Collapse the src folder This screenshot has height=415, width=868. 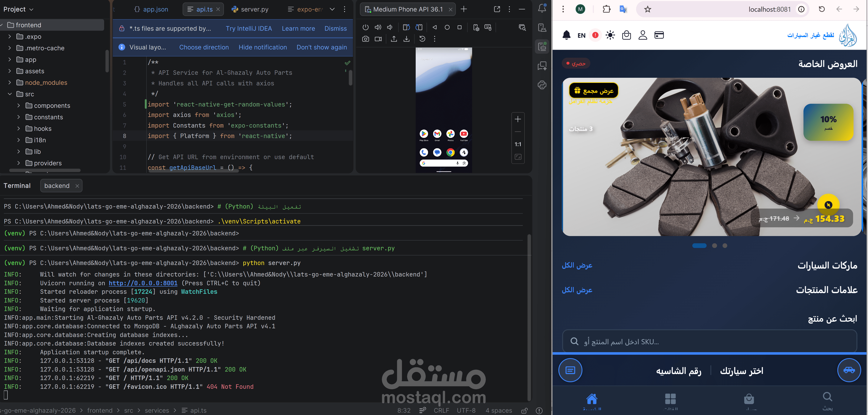pos(10,94)
